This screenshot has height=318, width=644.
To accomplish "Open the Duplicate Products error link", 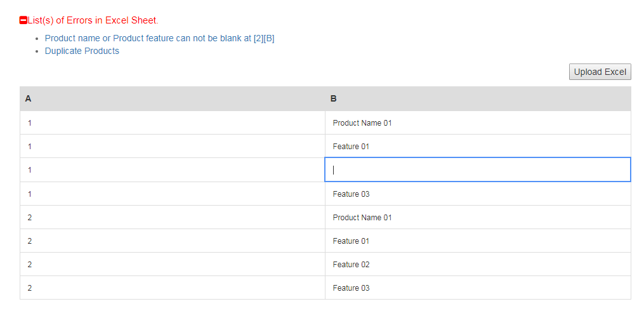I will pos(82,51).
